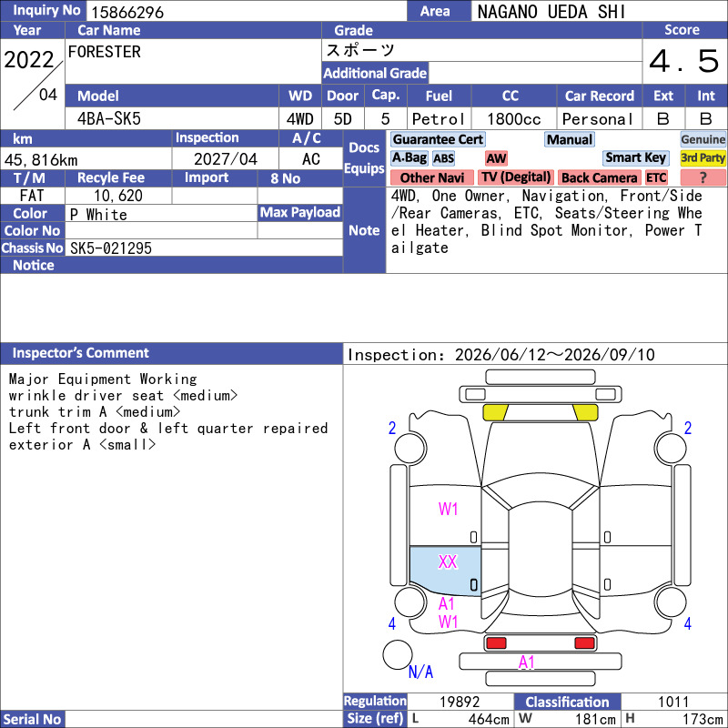Click the classification value 1011
Screen dimensions: 728x728
click(x=673, y=702)
